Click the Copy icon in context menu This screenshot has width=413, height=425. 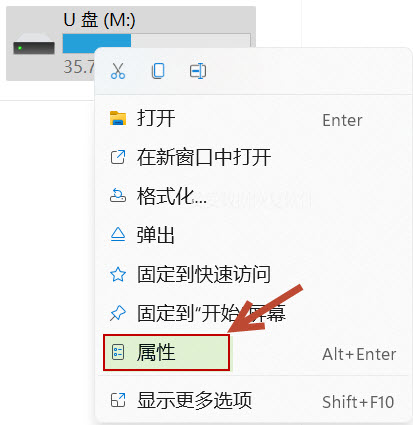(158, 71)
